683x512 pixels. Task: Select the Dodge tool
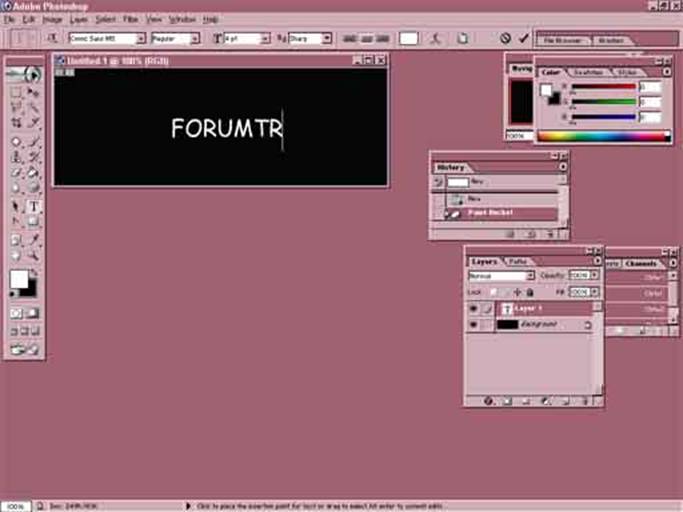click(33, 188)
